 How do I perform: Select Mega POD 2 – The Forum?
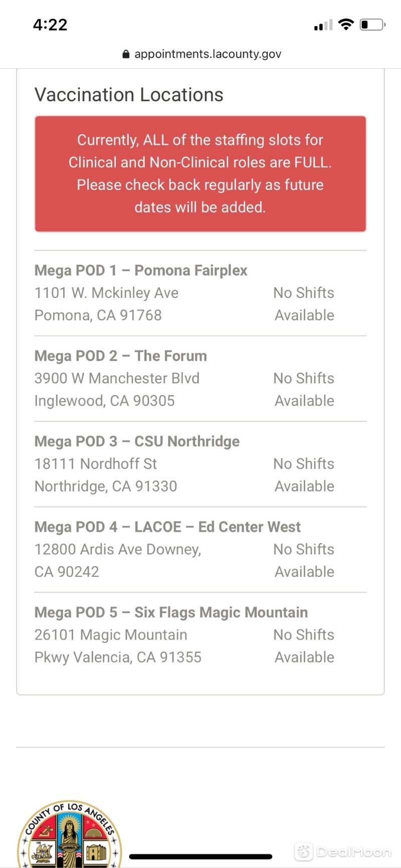click(200, 379)
